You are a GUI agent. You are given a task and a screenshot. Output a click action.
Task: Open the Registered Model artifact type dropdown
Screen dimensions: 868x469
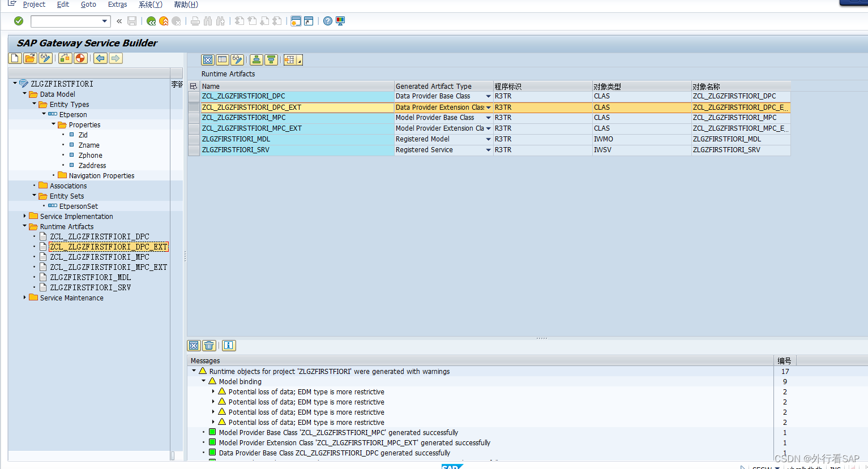tap(488, 139)
